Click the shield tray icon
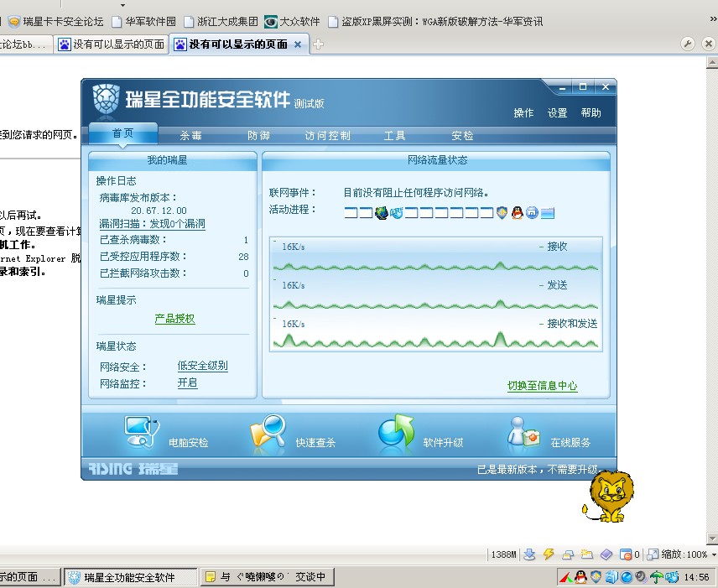 click(x=596, y=577)
